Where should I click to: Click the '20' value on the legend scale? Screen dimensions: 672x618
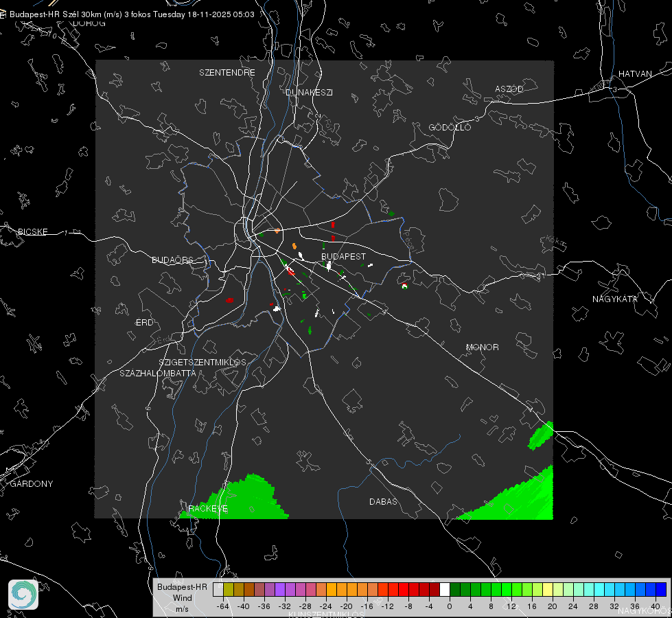(553, 606)
